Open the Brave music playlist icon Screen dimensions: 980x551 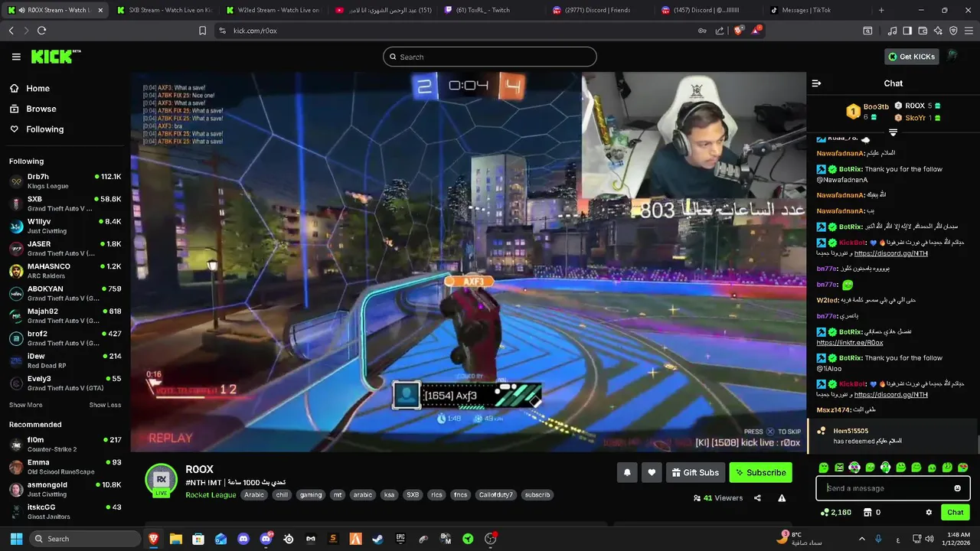point(892,31)
